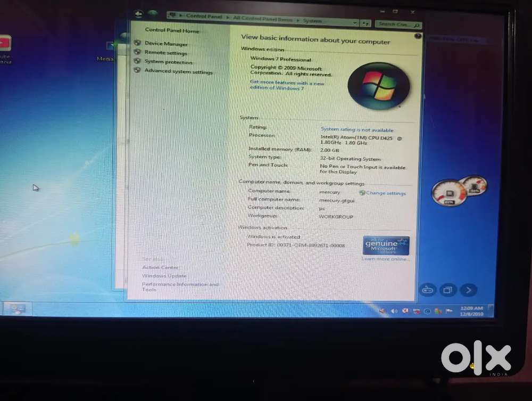Open the help question mark icon
Image resolution: width=532 pixels, height=401 pixels.
(x=418, y=36)
